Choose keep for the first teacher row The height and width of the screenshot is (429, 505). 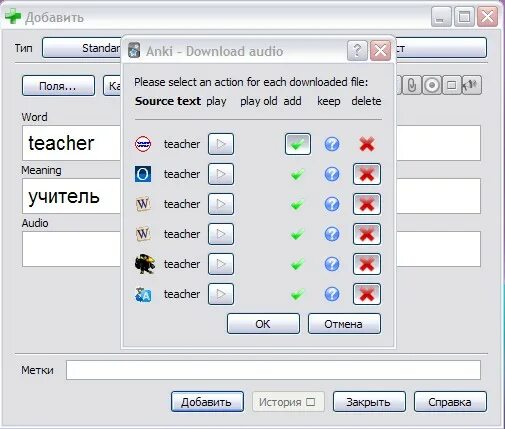(332, 144)
